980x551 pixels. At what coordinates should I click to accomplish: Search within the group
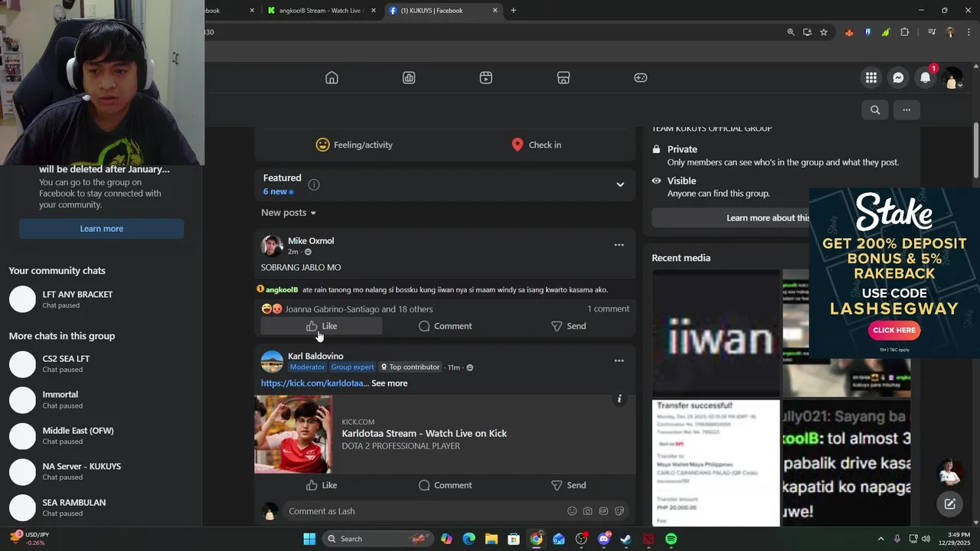click(875, 110)
